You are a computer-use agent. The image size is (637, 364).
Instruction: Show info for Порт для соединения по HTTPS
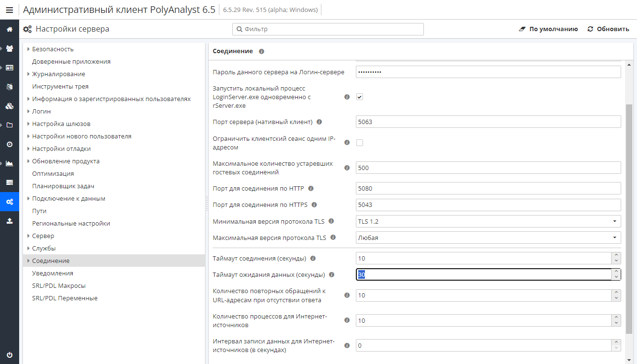pyautogui.click(x=314, y=205)
